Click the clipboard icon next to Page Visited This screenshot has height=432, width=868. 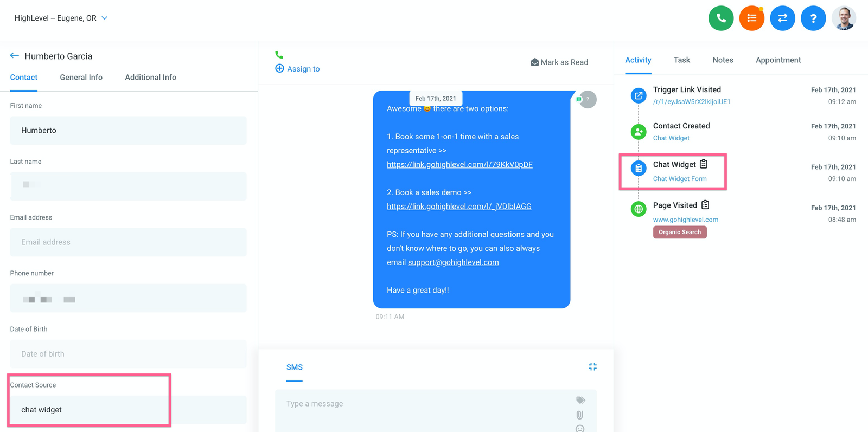tap(705, 205)
